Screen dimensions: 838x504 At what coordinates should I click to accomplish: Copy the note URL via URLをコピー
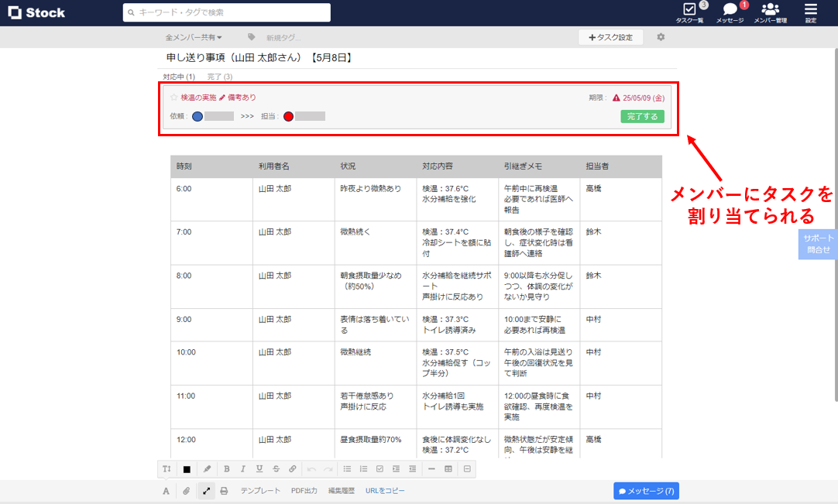[x=385, y=489]
